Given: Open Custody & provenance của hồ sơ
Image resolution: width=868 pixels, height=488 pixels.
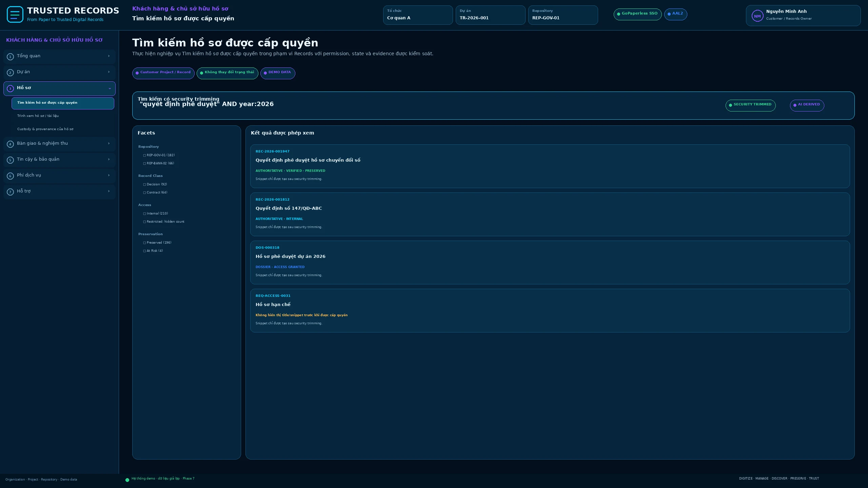Looking at the screenshot, I should pyautogui.click(x=63, y=129).
